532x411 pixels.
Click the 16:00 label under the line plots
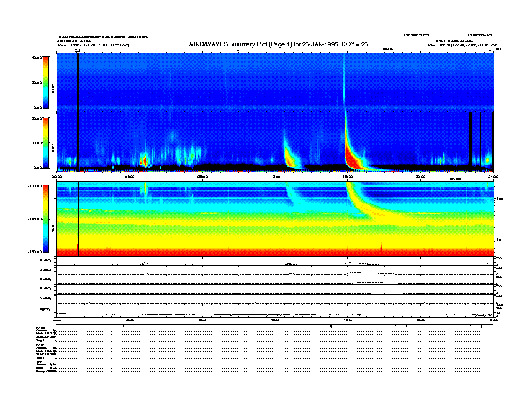[348, 320]
